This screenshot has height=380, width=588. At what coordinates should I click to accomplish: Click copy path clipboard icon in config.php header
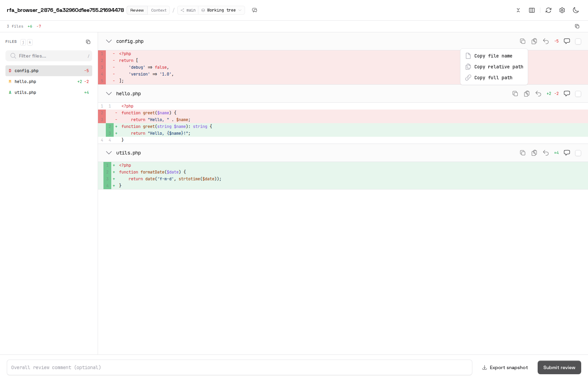[534, 41]
